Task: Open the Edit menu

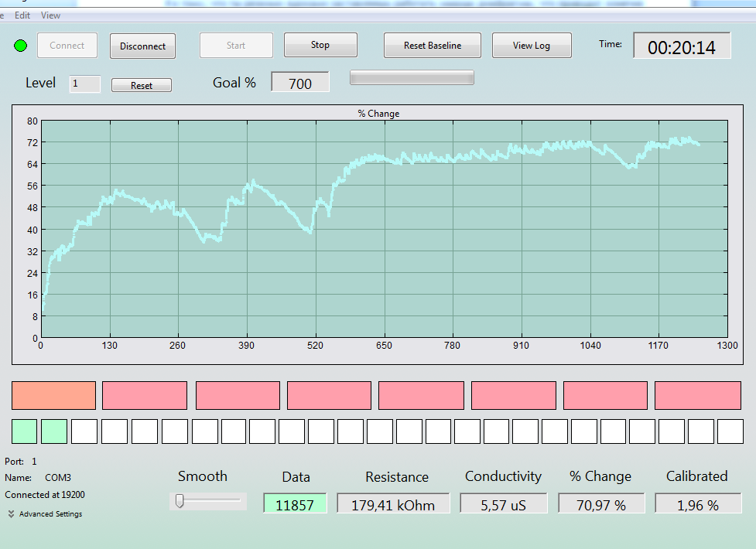Action: 22,15
